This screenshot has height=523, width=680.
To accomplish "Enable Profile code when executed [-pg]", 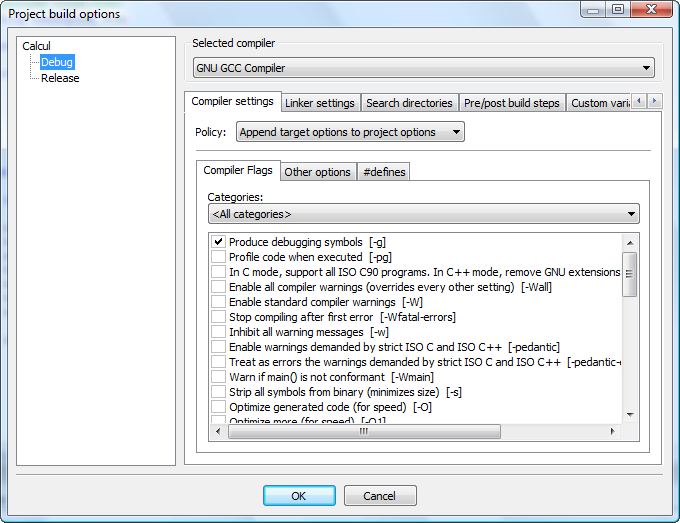I will 218,257.
